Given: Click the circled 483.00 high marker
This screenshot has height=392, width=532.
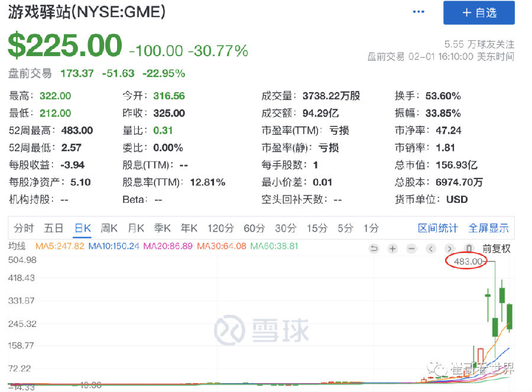Looking at the screenshot, I should pyautogui.click(x=468, y=261).
